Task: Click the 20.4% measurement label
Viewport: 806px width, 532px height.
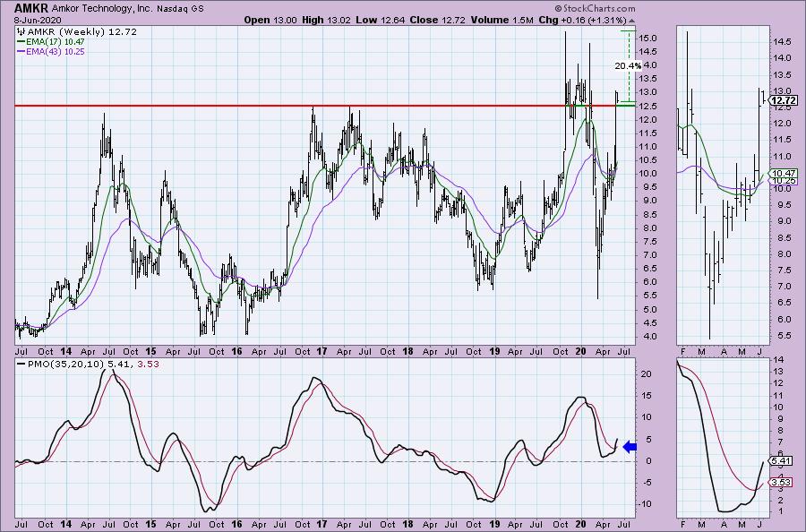Action: 628,65
